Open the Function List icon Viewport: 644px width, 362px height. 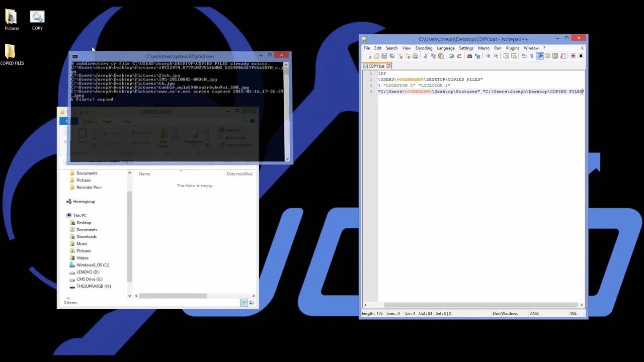tap(563, 56)
